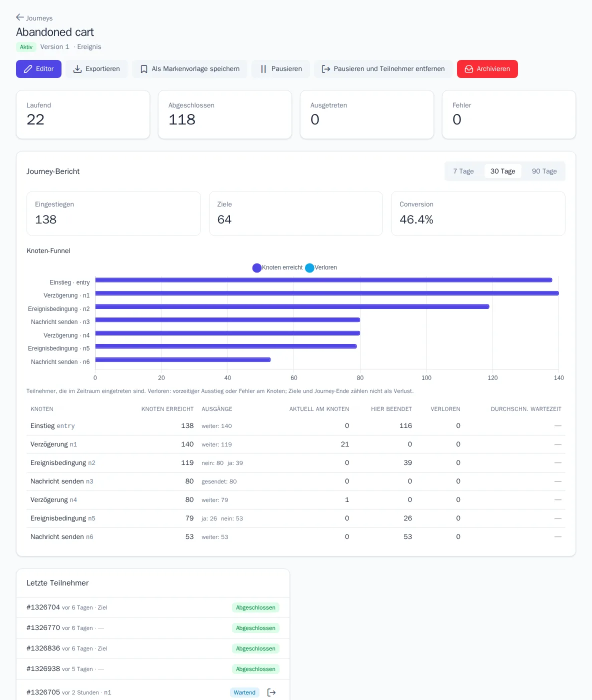Toggle the Knoten erreicht legend entry
The height and width of the screenshot is (700, 592).
pos(277,267)
